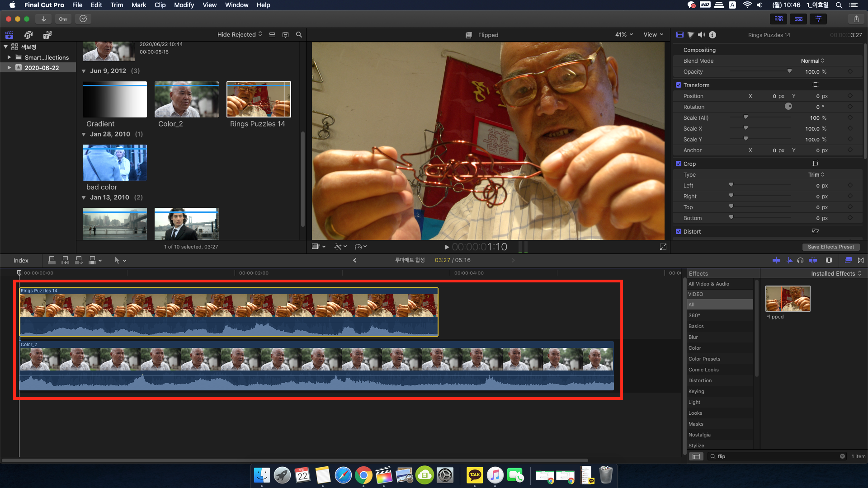The width and height of the screenshot is (868, 488).
Task: Open the info inspector icon
Action: (712, 35)
